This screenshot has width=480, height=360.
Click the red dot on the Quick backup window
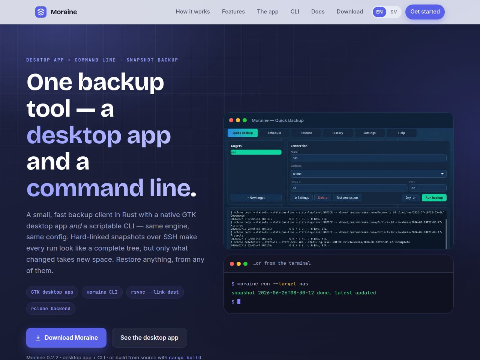click(x=231, y=120)
